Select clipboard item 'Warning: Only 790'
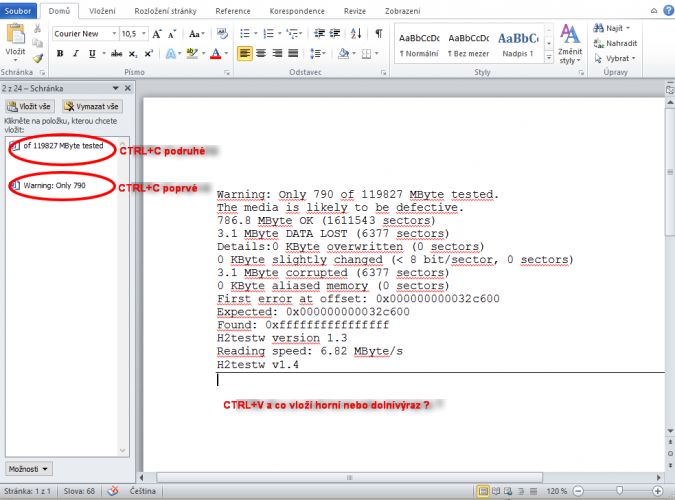Screen dimensions: 675x500 54,186
